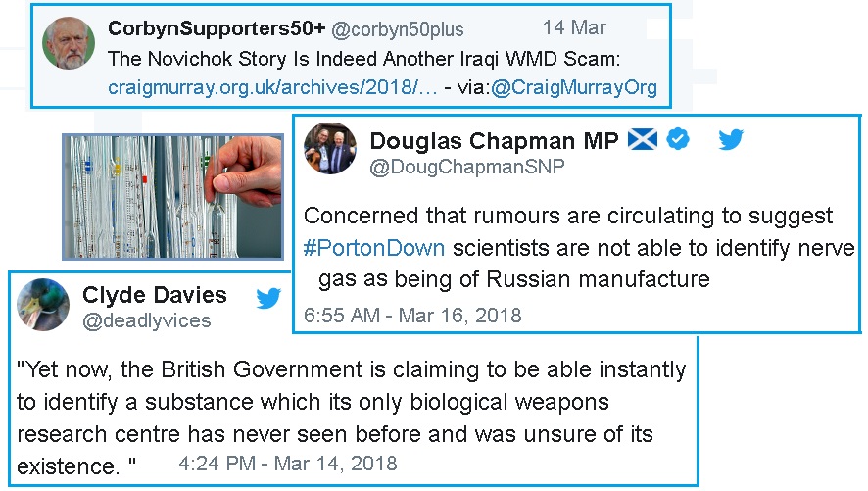Click the #PortonDown hashtag
This screenshot has width=868, height=491.
(374, 248)
